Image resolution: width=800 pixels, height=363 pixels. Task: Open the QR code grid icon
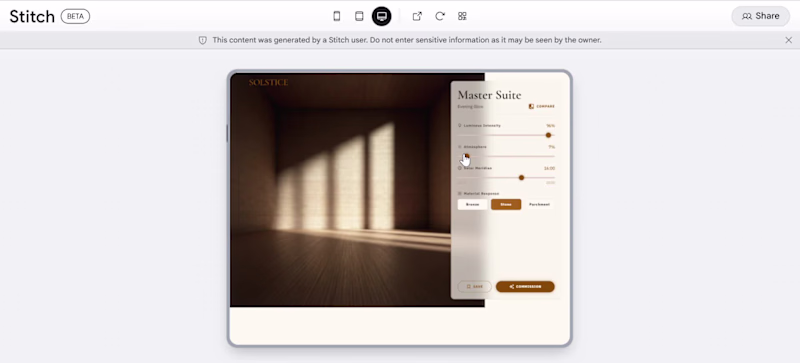(462, 16)
